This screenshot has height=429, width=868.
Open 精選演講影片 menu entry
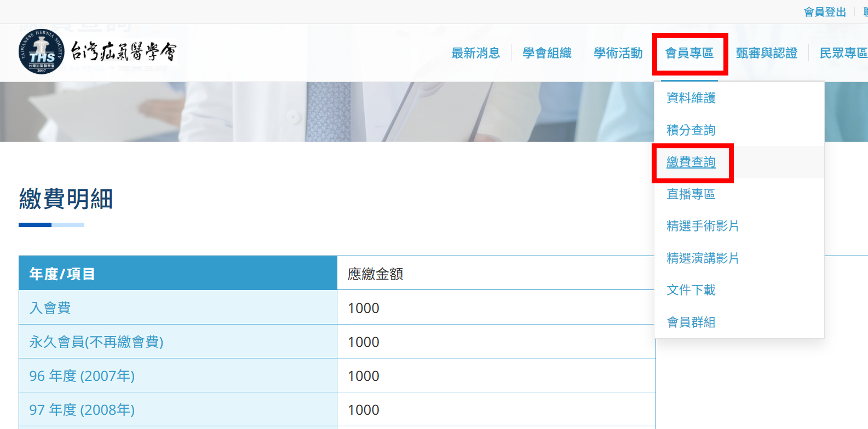(x=702, y=258)
